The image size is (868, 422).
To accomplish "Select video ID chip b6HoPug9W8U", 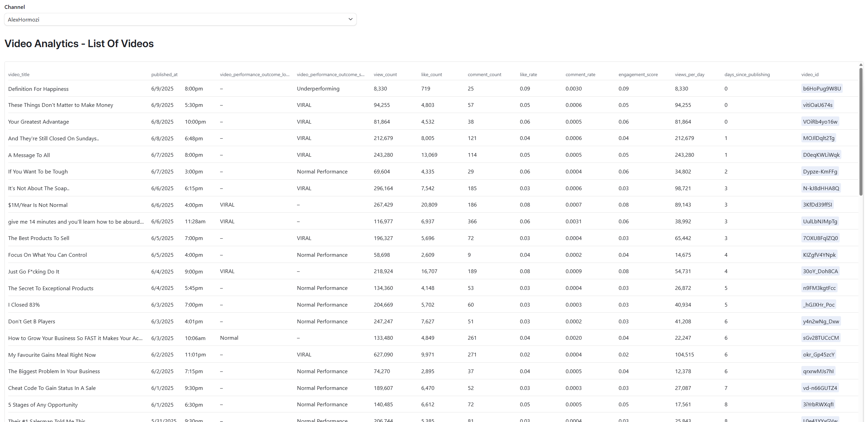I will pyautogui.click(x=822, y=88).
